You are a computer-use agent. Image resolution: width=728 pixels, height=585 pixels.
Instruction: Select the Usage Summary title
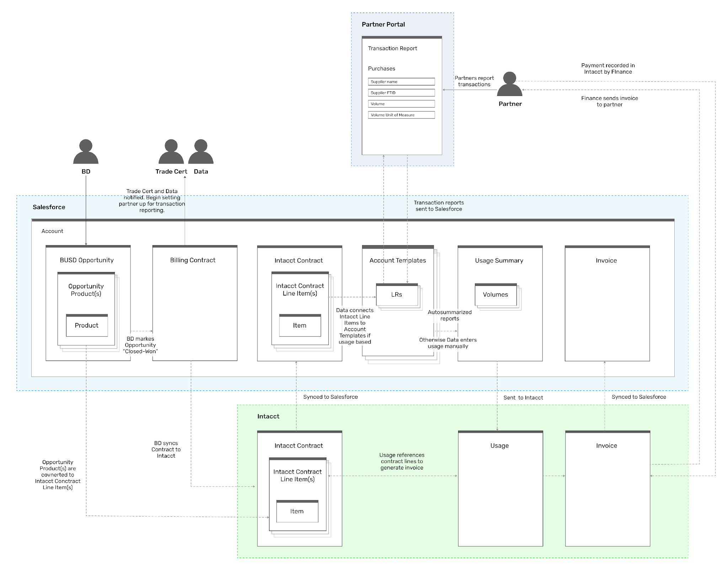pos(499,261)
